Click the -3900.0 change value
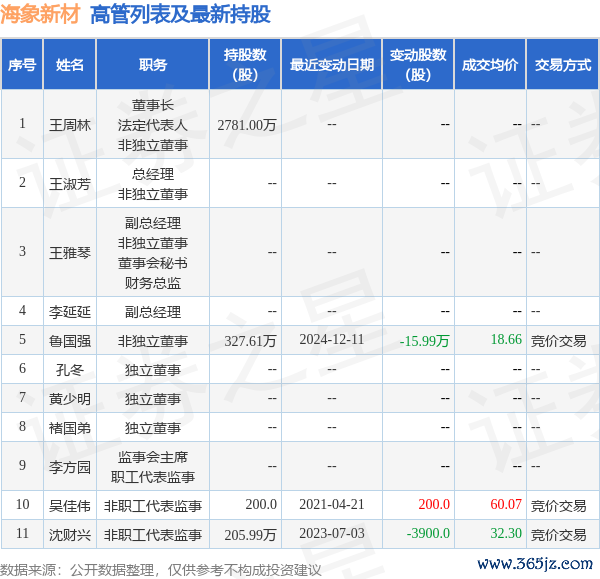This screenshot has width=600, height=579. 428,533
